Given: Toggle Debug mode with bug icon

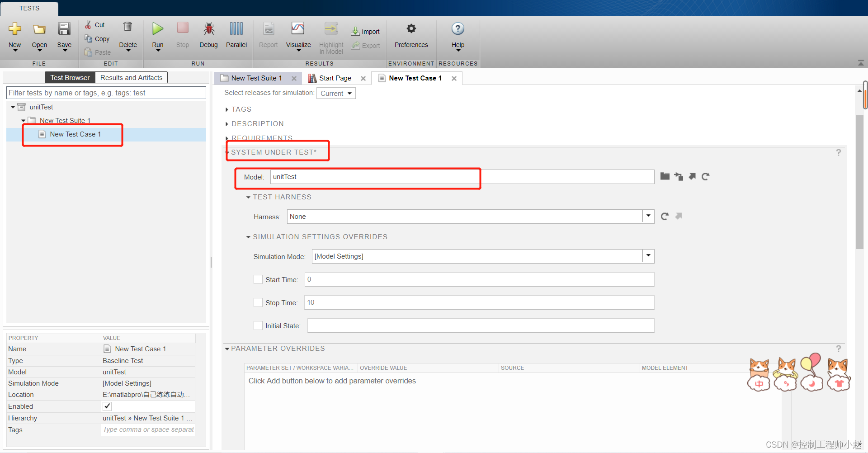Looking at the screenshot, I should click(208, 29).
